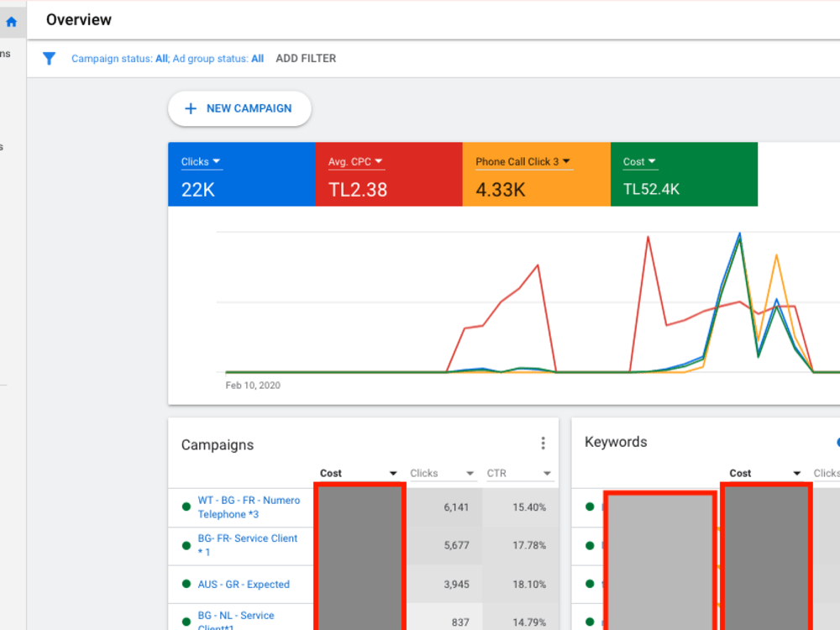Click the 6,141 clicks cell
The image size is (840, 630).
coord(456,507)
